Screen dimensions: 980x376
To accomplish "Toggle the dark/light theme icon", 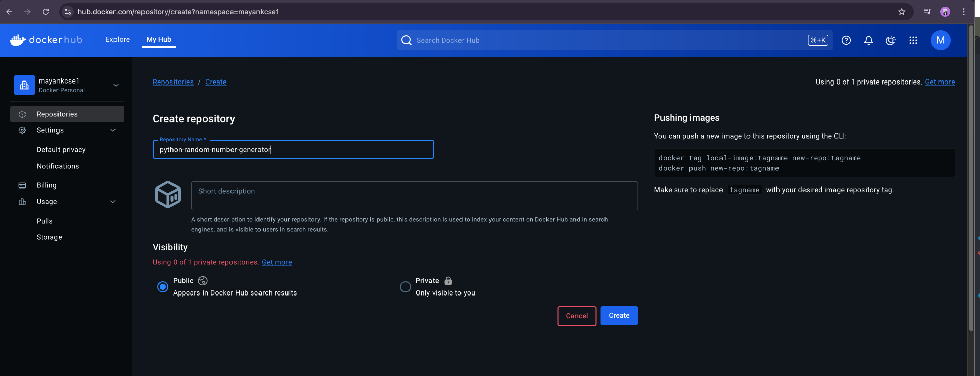I will pyautogui.click(x=890, y=40).
